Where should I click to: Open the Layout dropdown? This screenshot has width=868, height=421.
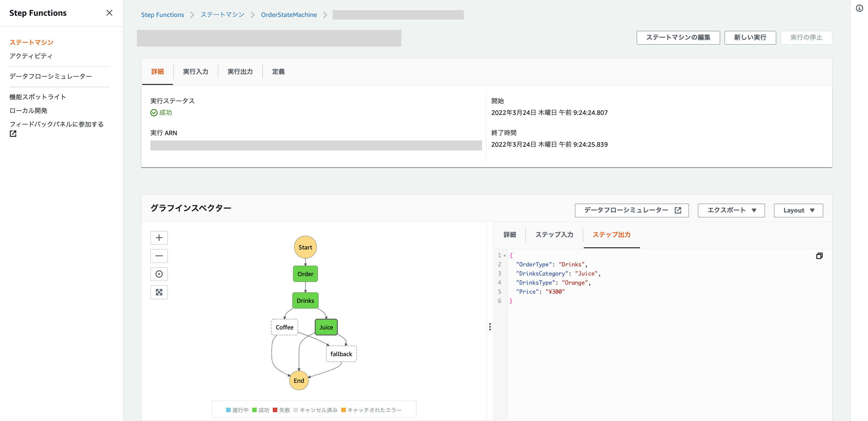coord(798,210)
